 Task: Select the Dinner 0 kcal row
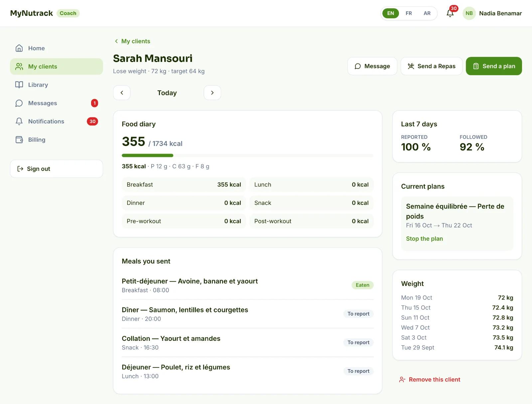[x=184, y=203]
